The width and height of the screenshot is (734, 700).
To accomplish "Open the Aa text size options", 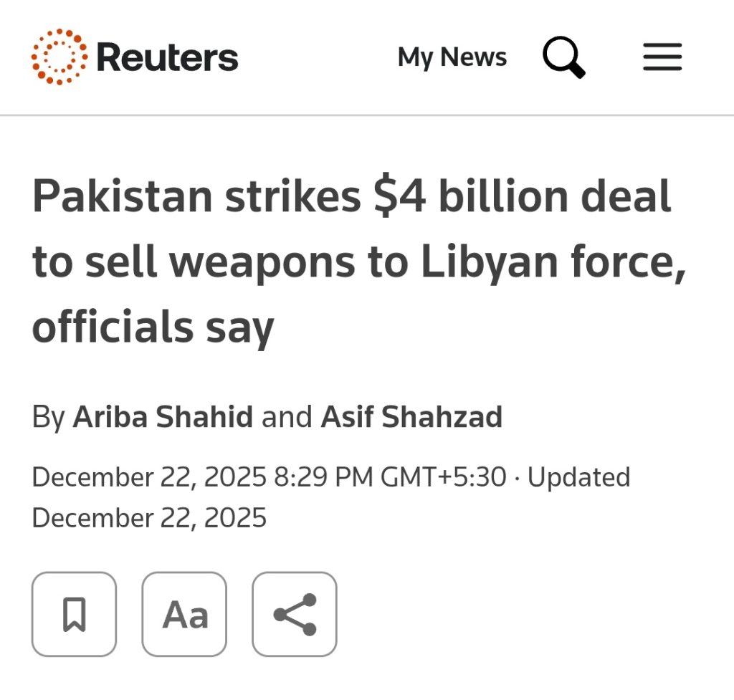I will 184,614.
